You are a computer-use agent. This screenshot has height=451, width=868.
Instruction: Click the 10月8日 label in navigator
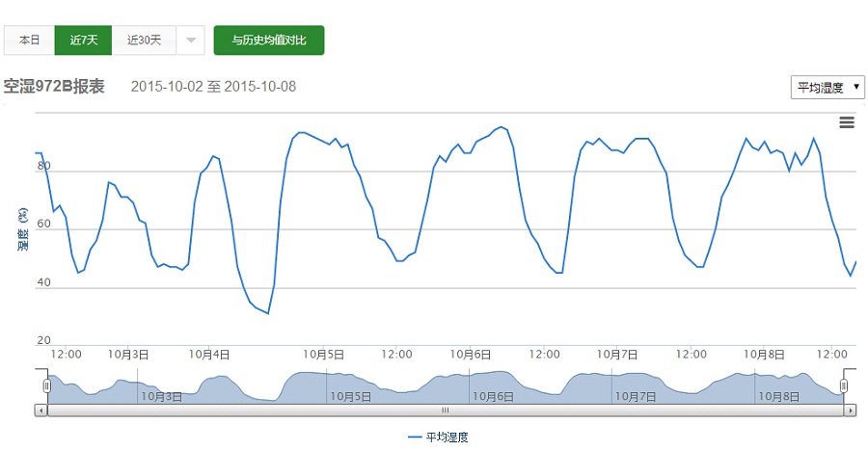coord(778,396)
